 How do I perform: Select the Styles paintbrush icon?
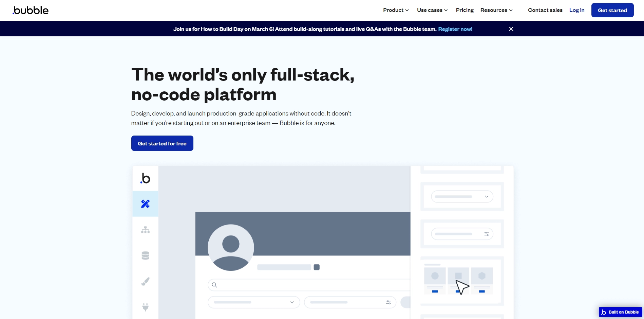click(145, 281)
